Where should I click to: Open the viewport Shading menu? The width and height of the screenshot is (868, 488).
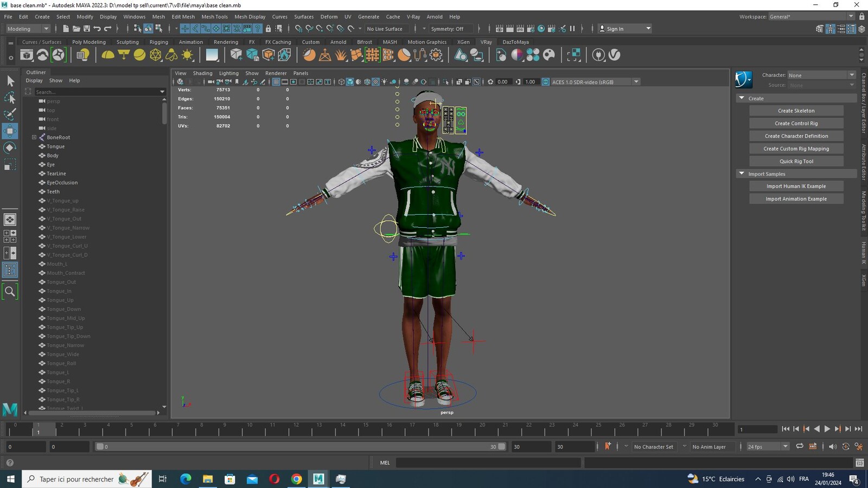click(x=202, y=73)
